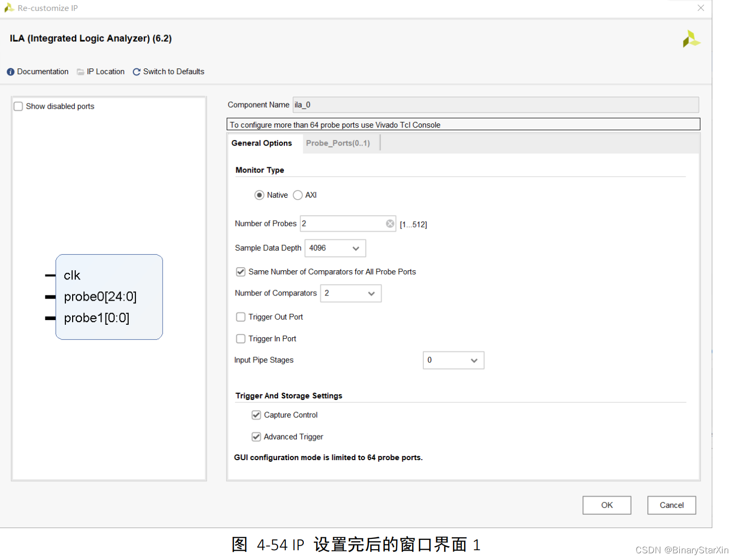
Task: Click the Monitor Type section heading
Action: point(260,170)
